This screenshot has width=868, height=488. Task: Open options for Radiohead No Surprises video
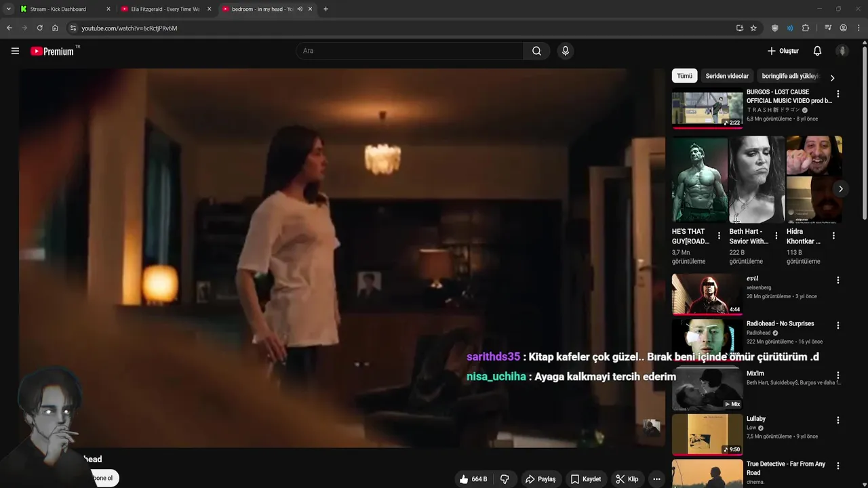pyautogui.click(x=837, y=326)
